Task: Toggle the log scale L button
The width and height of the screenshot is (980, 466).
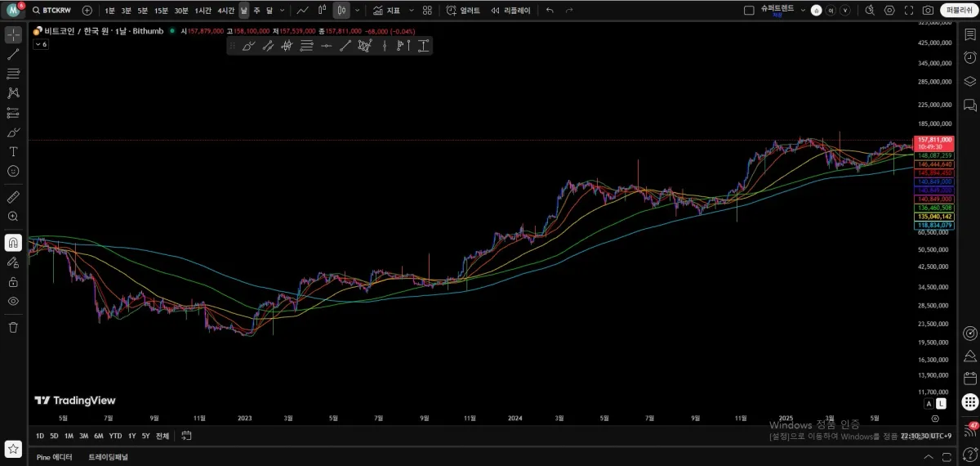Action: (942, 404)
